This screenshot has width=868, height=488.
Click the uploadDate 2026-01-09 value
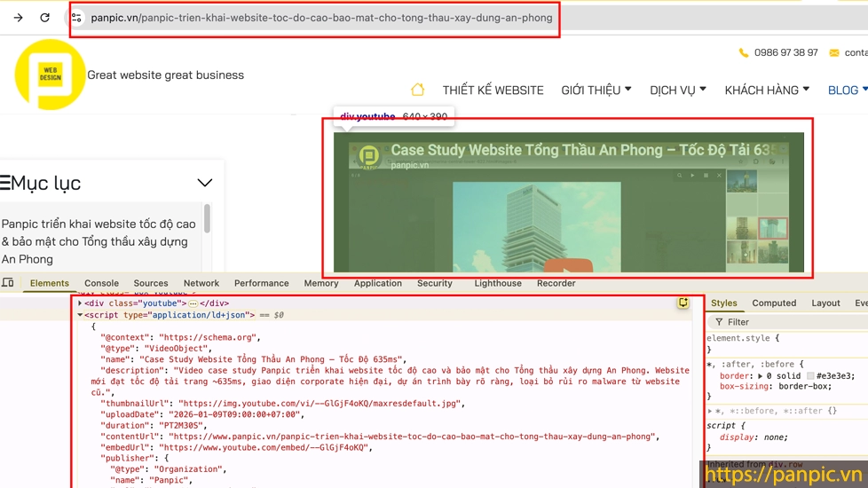(233, 413)
